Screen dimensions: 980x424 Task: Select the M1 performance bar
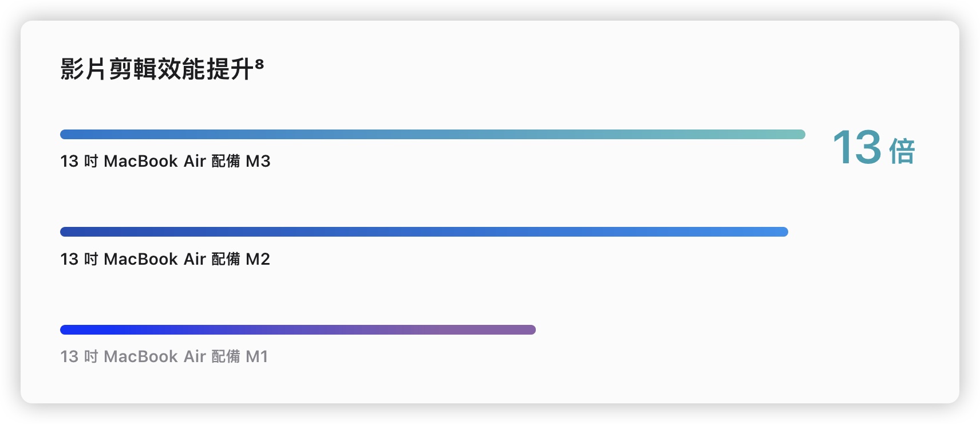tap(298, 329)
